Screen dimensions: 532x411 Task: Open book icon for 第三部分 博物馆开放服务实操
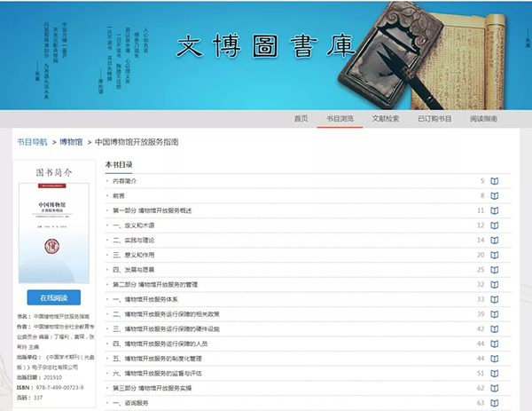pyautogui.click(x=495, y=388)
